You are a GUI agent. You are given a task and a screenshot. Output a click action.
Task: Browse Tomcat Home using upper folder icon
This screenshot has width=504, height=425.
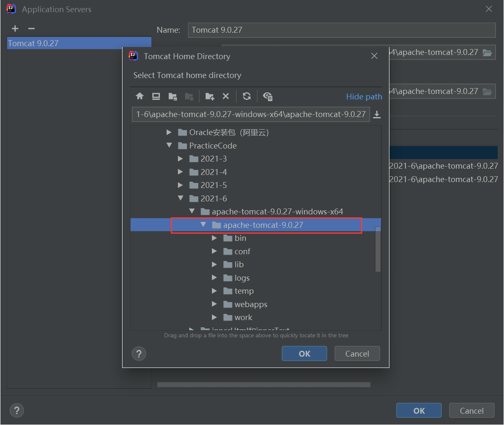487,52
